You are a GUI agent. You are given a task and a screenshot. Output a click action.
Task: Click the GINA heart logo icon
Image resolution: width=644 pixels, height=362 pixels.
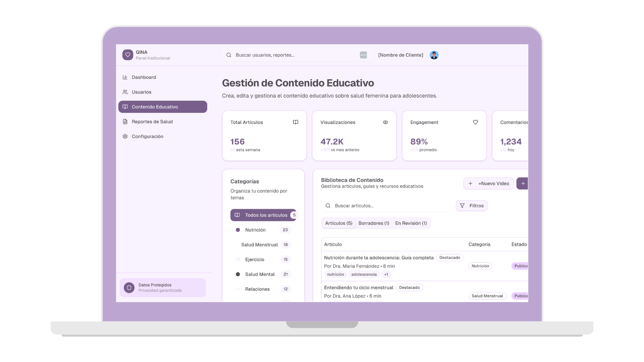tap(127, 55)
